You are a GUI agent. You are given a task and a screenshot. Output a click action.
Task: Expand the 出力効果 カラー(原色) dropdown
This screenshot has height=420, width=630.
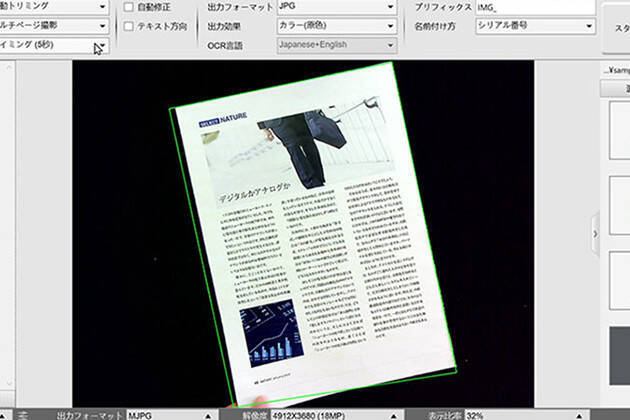(x=336, y=26)
